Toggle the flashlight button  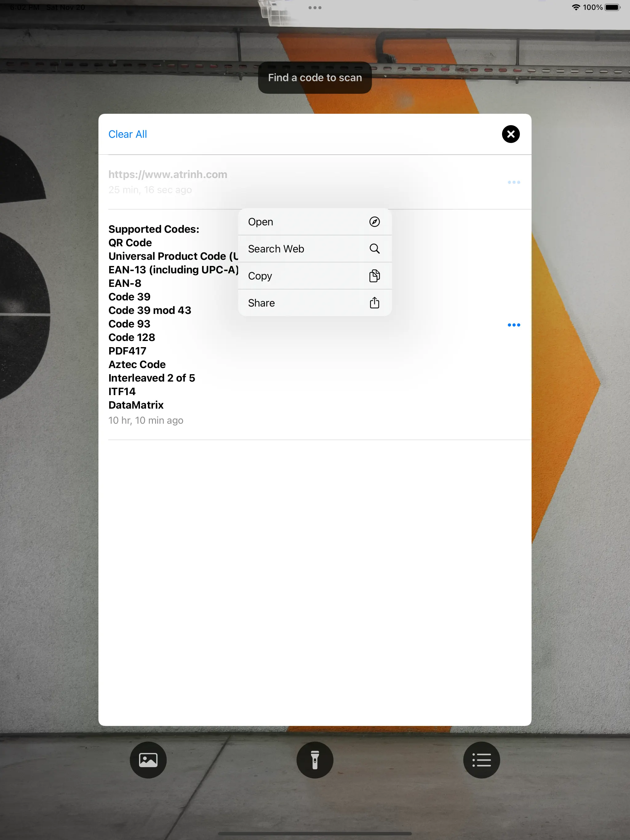tap(315, 760)
